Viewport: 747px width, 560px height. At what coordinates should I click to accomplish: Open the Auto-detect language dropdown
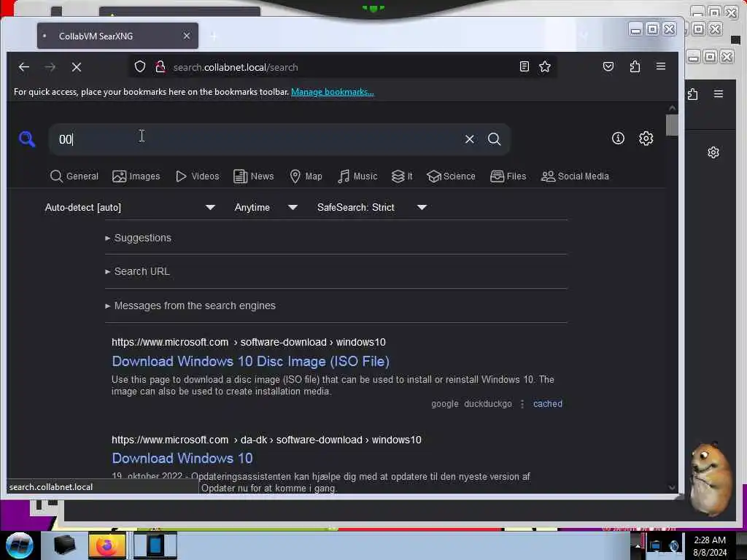[130, 208]
